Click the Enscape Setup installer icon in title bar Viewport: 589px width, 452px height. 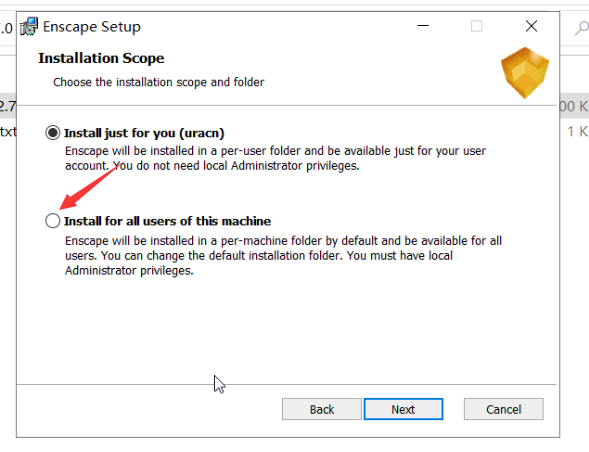point(29,26)
